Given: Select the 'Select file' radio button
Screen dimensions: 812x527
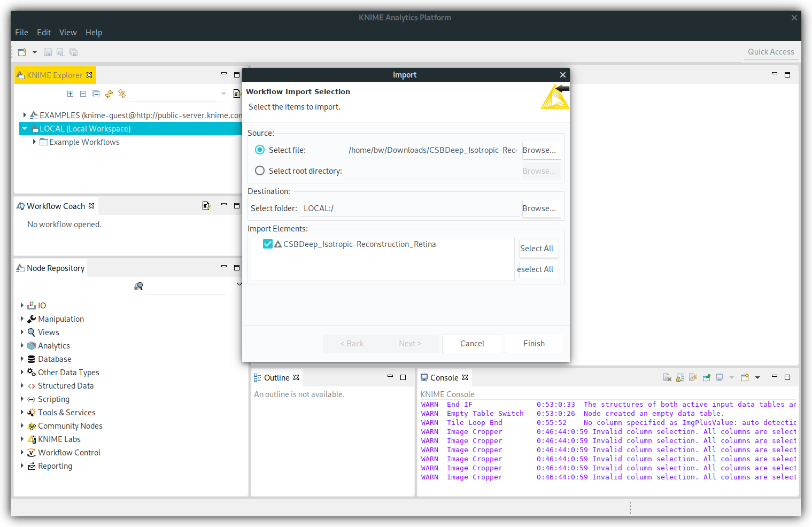Looking at the screenshot, I should 260,150.
